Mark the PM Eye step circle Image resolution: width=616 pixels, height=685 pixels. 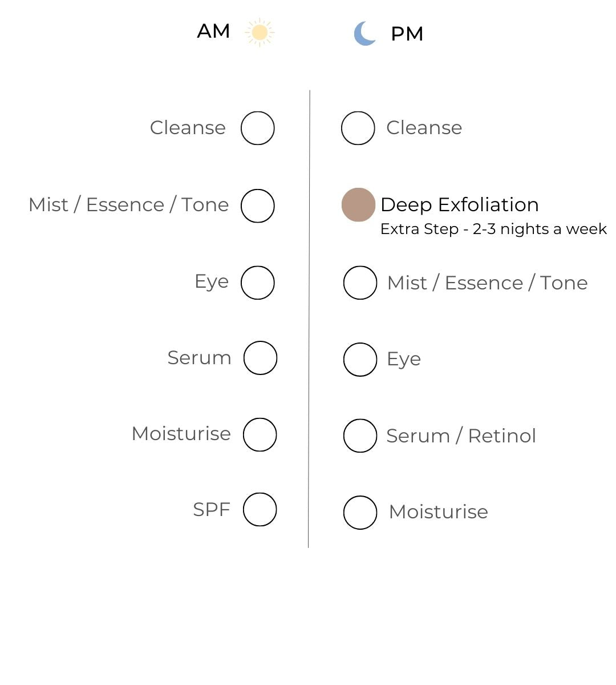tap(360, 360)
